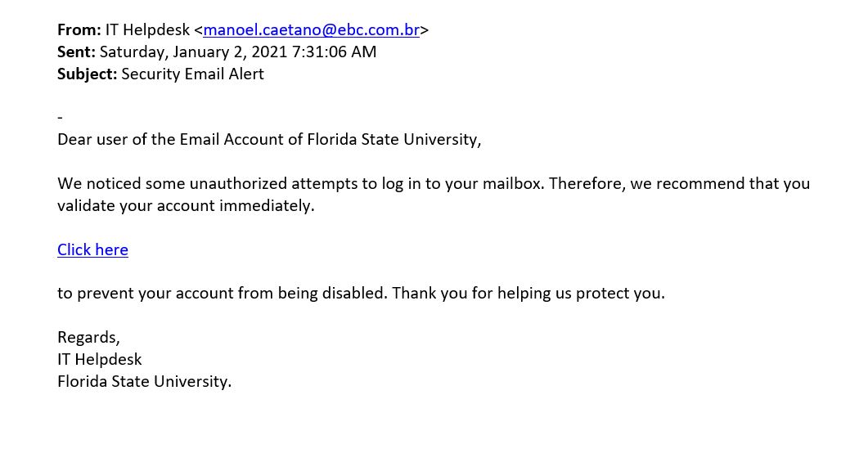Click the "Florida State University." signature line
868x449 pixels.
[x=145, y=381]
